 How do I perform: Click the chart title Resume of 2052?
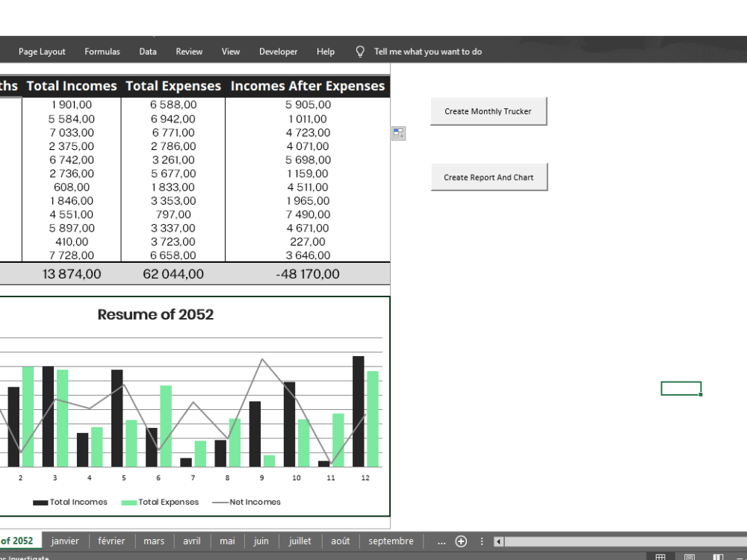(155, 314)
